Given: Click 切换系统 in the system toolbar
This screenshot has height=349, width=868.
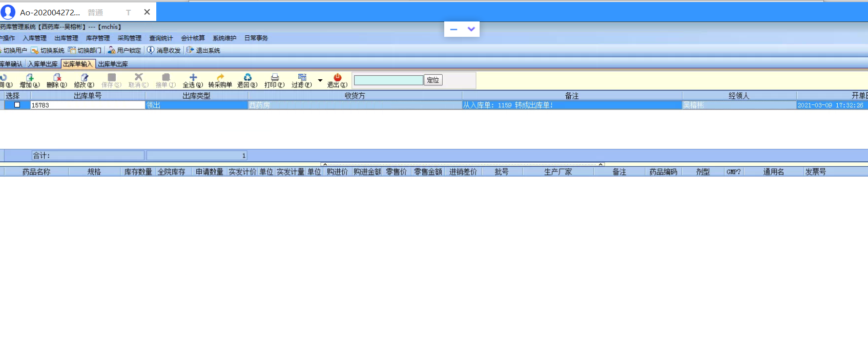Looking at the screenshot, I should 48,50.
